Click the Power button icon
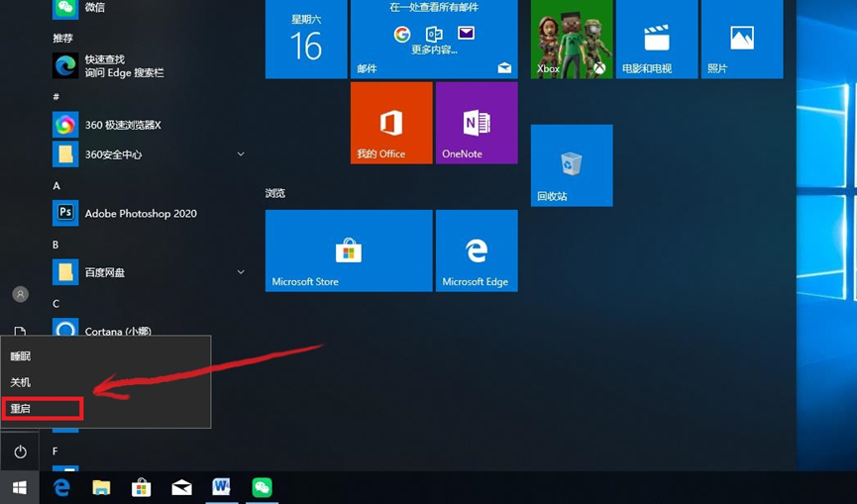Image resolution: width=857 pixels, height=504 pixels. click(x=20, y=452)
